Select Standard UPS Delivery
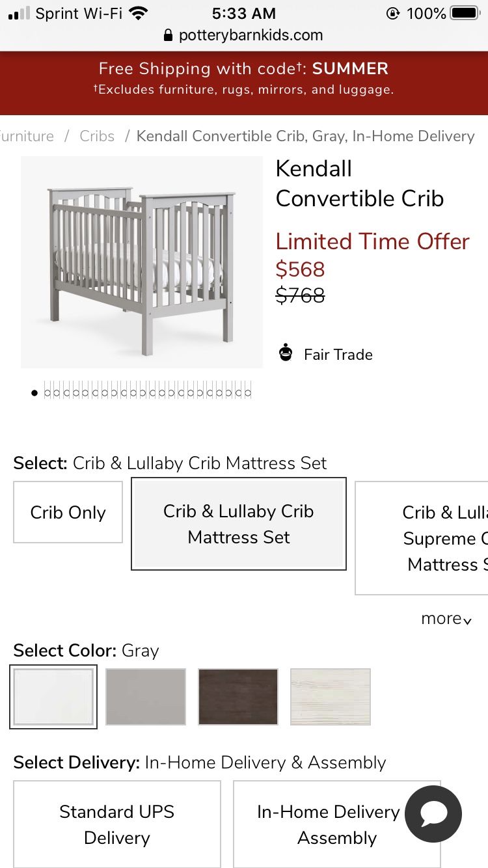 click(116, 824)
